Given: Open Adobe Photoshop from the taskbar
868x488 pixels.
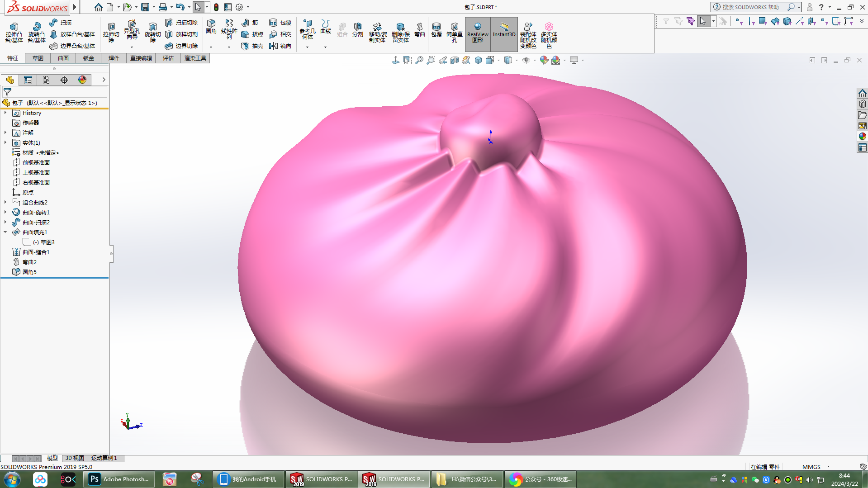Looking at the screenshot, I should (119, 479).
